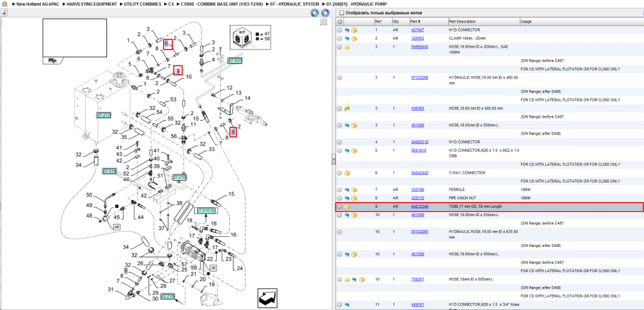Screen dimensions: 644x310
Task: Open the KIT box legend icon
Action: 241,37
